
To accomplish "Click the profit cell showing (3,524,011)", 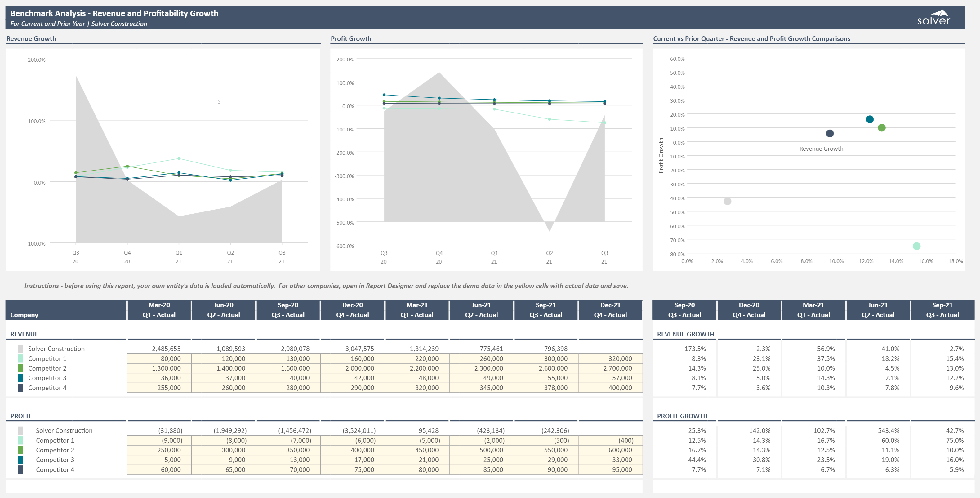I will point(353,431).
